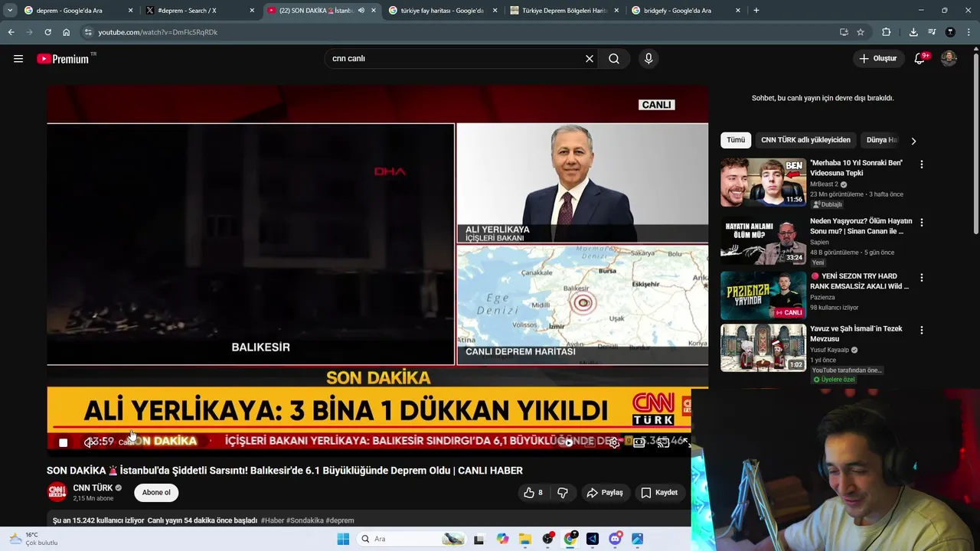Open the notifications bell
980x551 pixels.
point(920,59)
